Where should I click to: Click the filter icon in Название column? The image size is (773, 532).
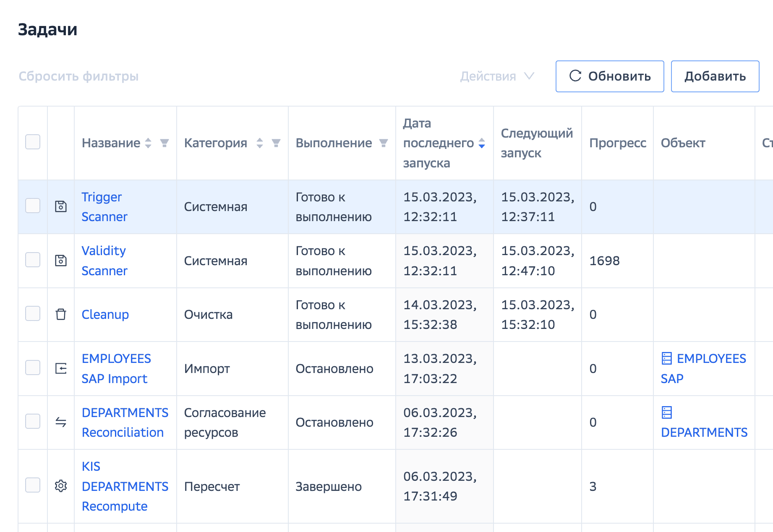165,143
